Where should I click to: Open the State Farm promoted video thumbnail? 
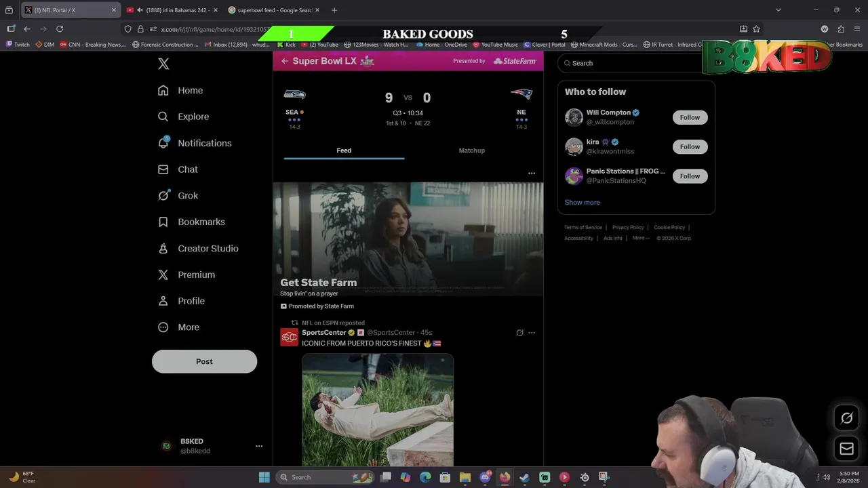pyautogui.click(x=408, y=239)
